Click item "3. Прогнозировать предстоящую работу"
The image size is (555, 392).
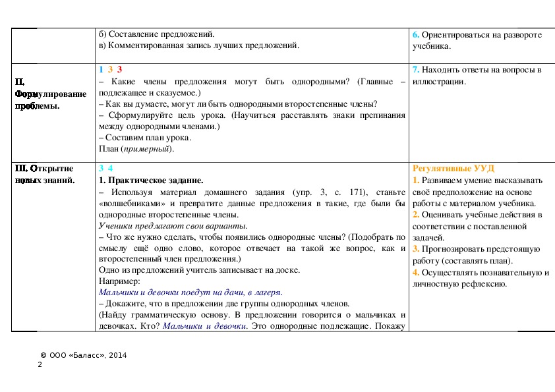(x=477, y=255)
